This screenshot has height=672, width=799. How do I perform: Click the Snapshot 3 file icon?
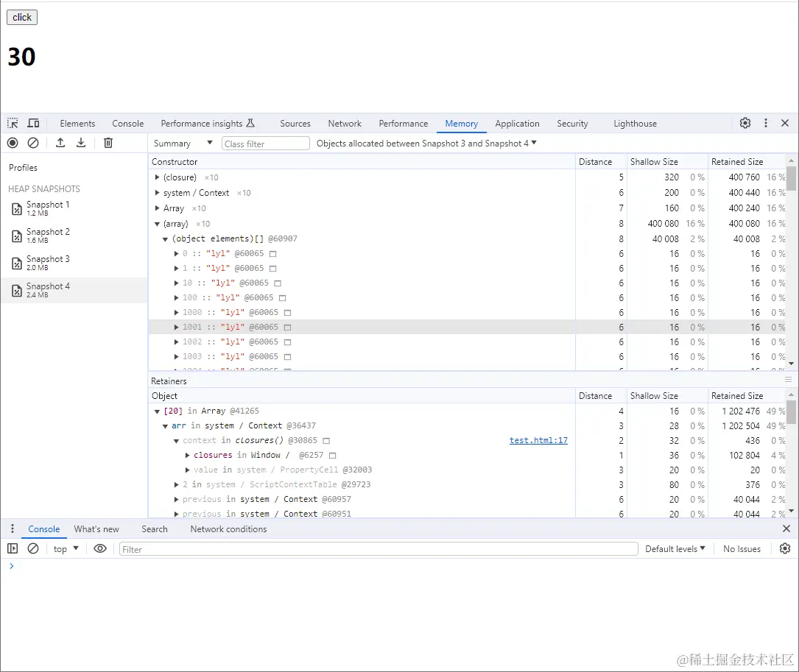pos(17,264)
